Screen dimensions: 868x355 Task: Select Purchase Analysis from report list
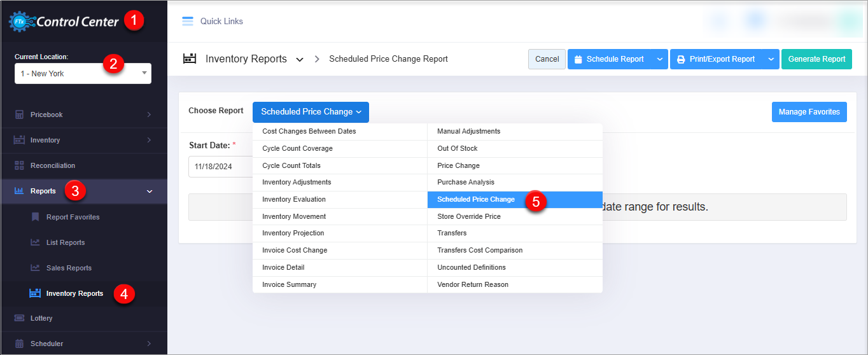(466, 183)
